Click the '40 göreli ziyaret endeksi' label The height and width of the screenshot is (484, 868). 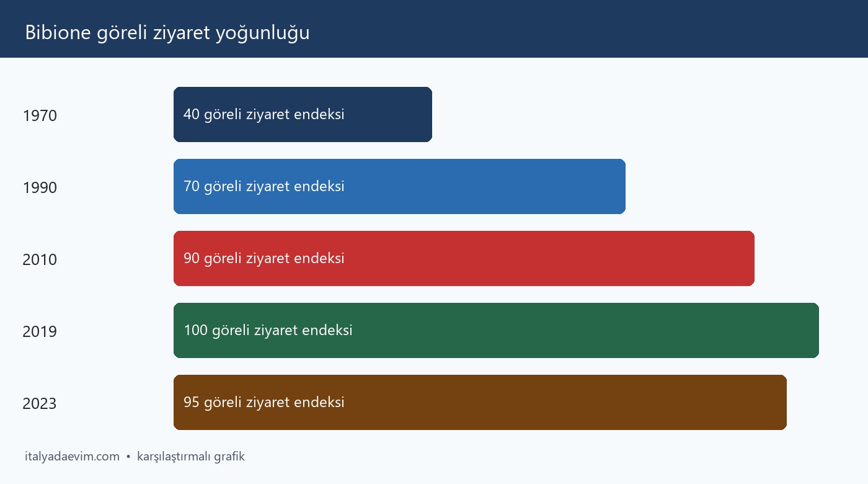point(264,115)
